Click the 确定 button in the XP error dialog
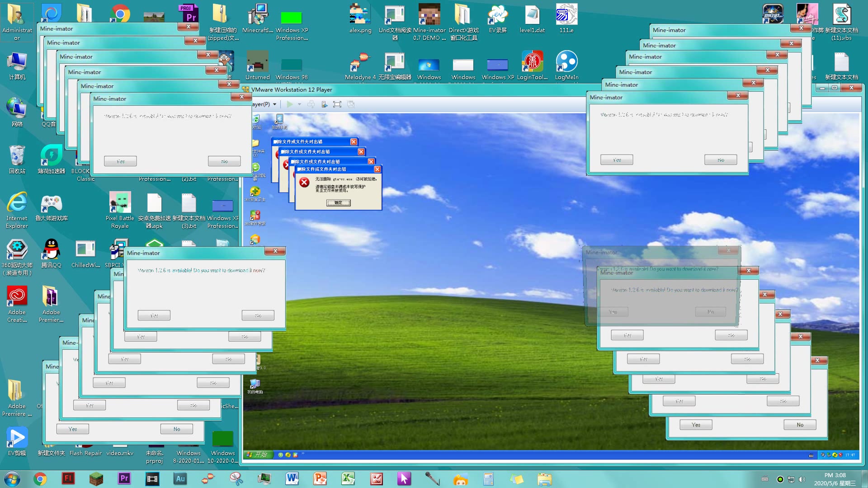 coord(338,203)
